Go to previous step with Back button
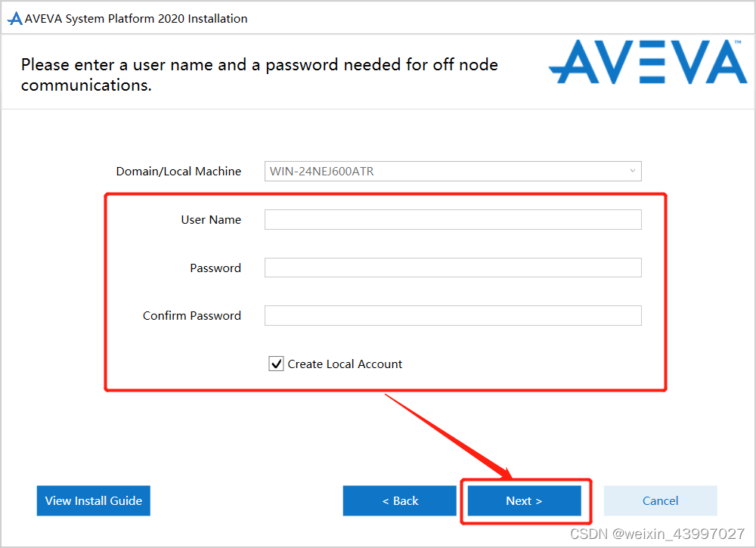This screenshot has width=756, height=548. pos(400,501)
